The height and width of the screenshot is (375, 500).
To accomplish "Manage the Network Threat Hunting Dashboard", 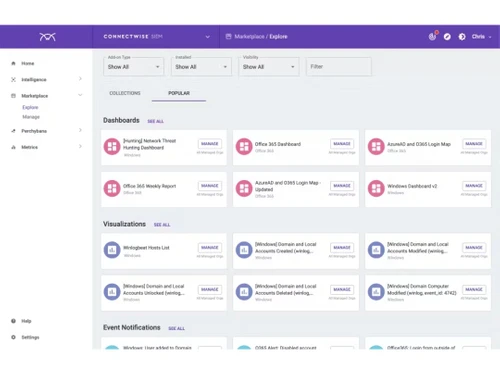I will [x=210, y=144].
